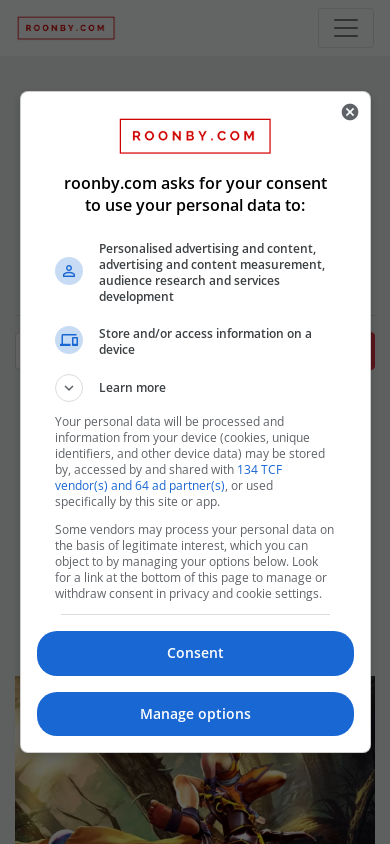390x844 pixels.
Task: Click the Roonby.com logo inside the dialog
Action: 195,136
